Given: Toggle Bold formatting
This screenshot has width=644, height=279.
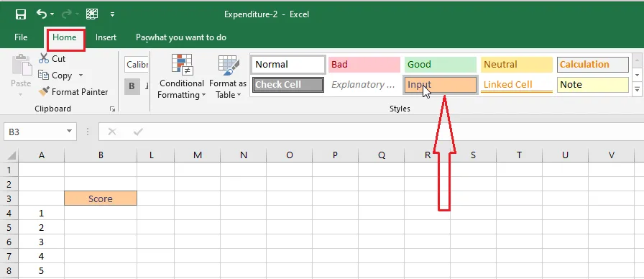Looking at the screenshot, I should point(132,86).
